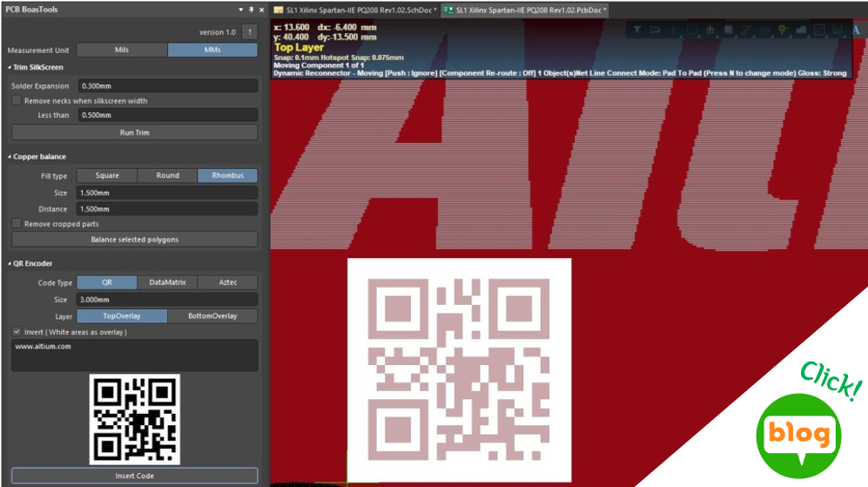Select TopOverlay layer option
This screenshot has height=487, width=868.
[x=122, y=315]
